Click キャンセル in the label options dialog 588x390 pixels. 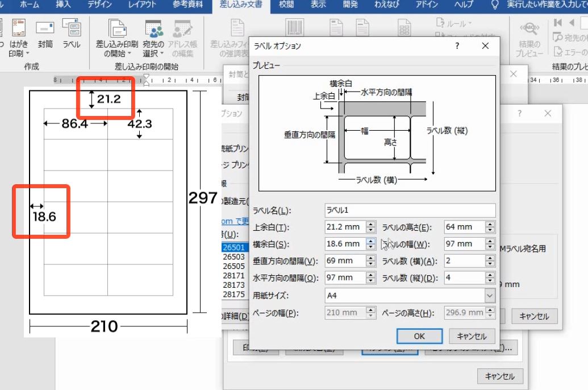(x=472, y=336)
